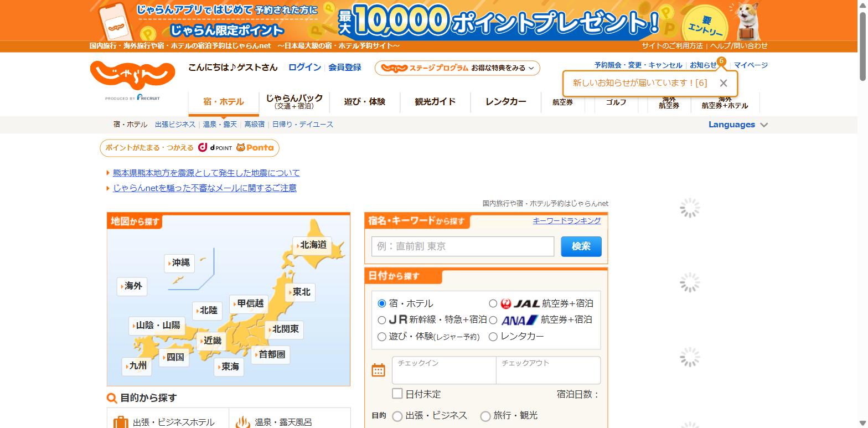Select 近畿 region on the map
868x428 pixels.
(211, 341)
